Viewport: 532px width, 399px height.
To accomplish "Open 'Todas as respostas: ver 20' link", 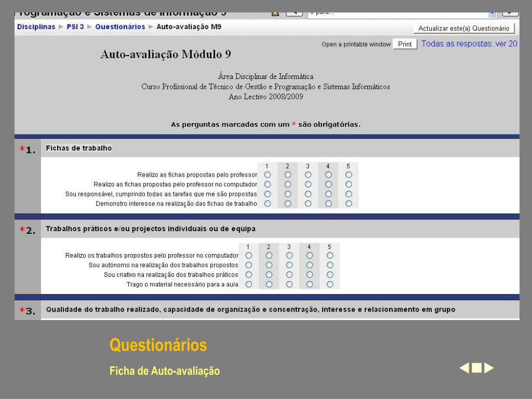I will (x=469, y=44).
